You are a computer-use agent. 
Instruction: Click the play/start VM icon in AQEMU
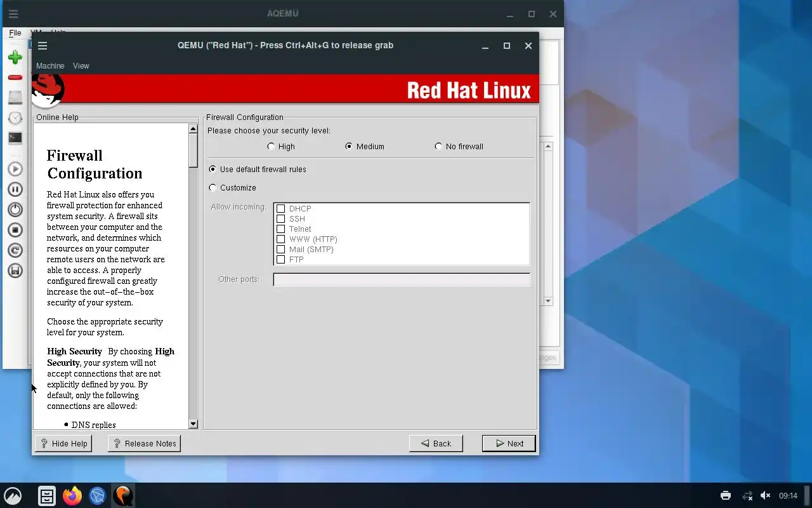(15, 169)
